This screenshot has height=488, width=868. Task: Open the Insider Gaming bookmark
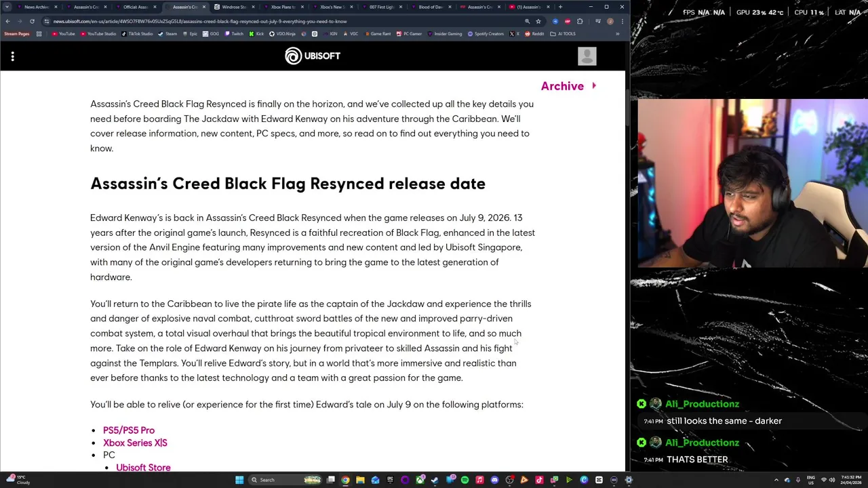pyautogui.click(x=444, y=34)
